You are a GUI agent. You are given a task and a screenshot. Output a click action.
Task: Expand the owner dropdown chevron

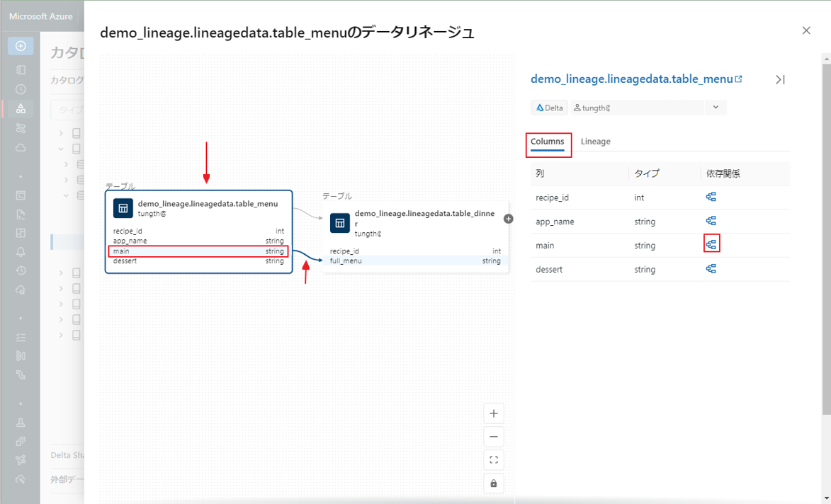point(716,108)
